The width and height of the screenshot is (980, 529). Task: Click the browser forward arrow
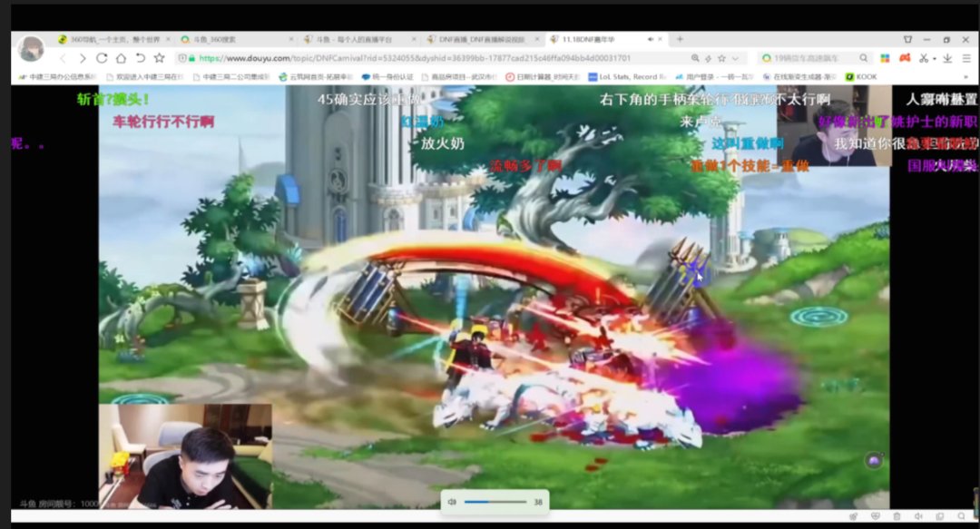(82, 58)
